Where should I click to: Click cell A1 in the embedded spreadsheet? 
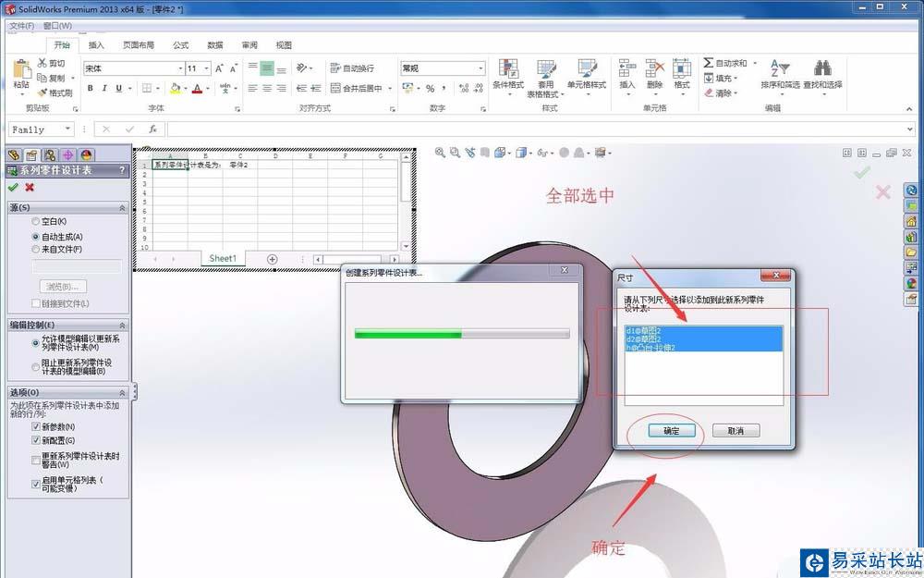(x=170, y=166)
